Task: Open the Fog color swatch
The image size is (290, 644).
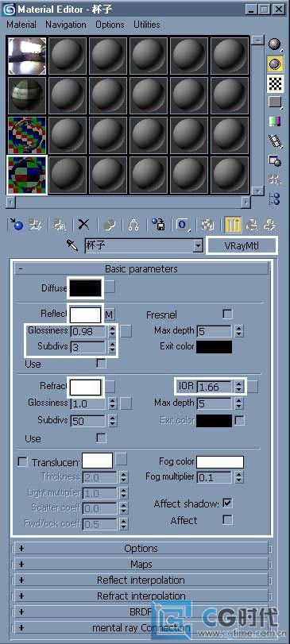Action: click(x=220, y=462)
